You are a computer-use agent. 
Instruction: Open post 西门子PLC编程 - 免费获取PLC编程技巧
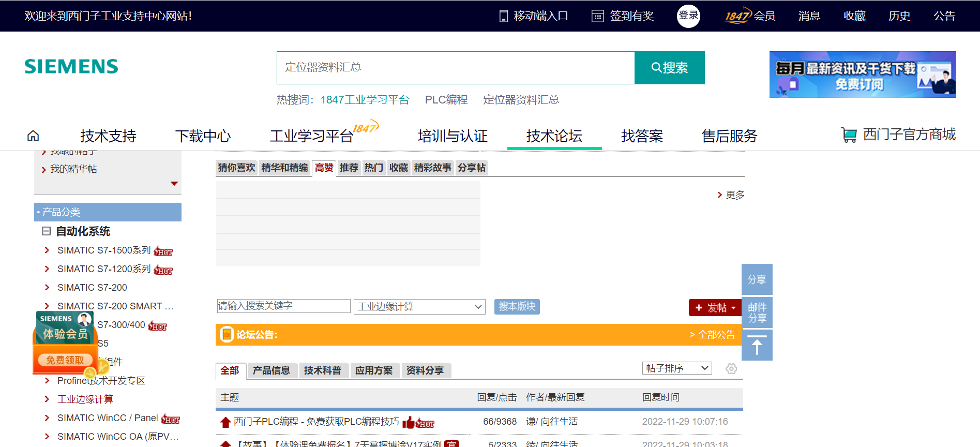point(316,422)
